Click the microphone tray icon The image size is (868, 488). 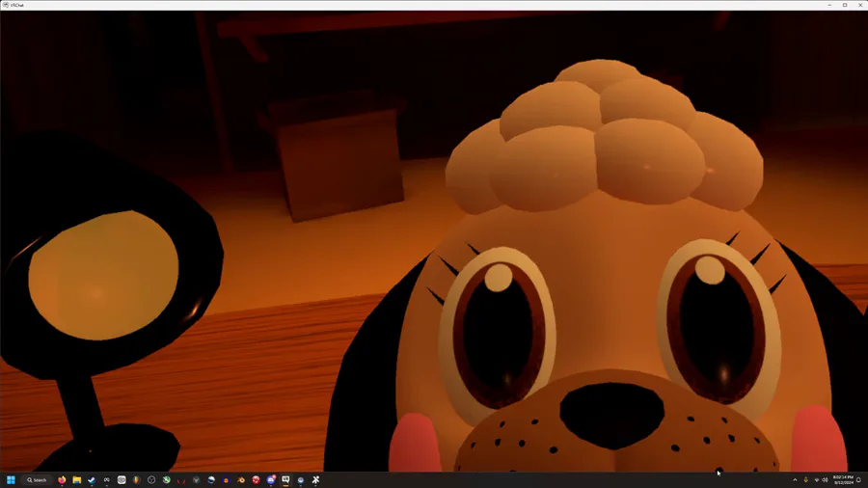point(805,479)
